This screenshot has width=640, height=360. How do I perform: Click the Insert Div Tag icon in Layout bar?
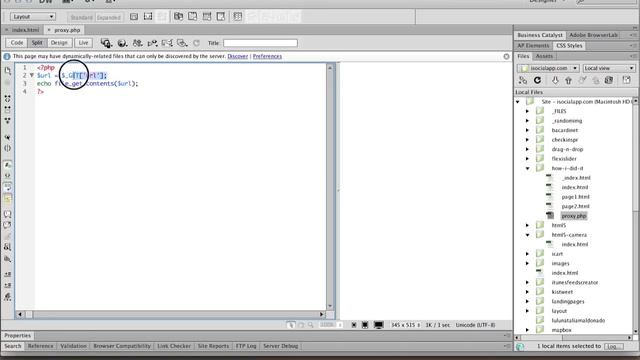click(x=134, y=17)
